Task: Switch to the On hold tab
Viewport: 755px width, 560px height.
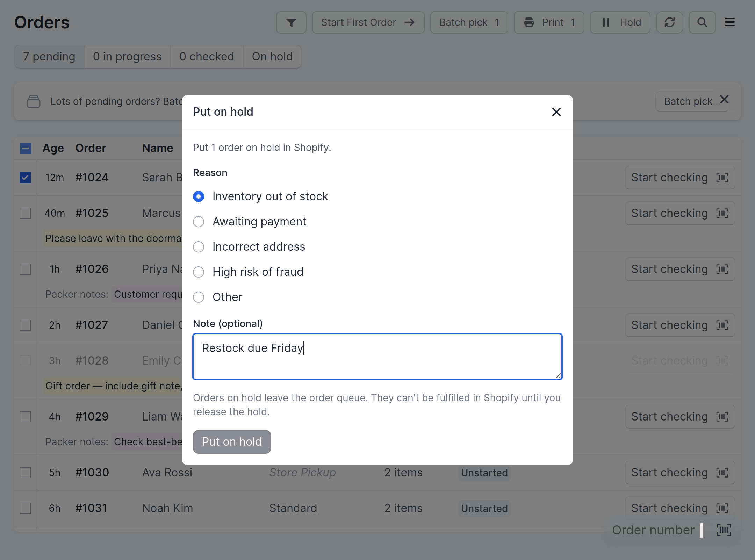Action: (272, 57)
